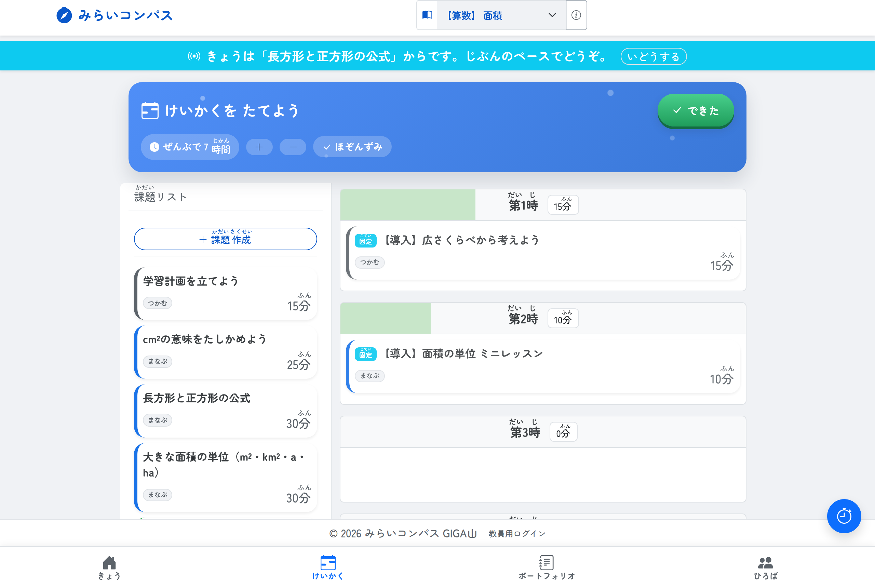The height and width of the screenshot is (588, 875).
Task: Increase total hours with the plus button
Action: (259, 147)
